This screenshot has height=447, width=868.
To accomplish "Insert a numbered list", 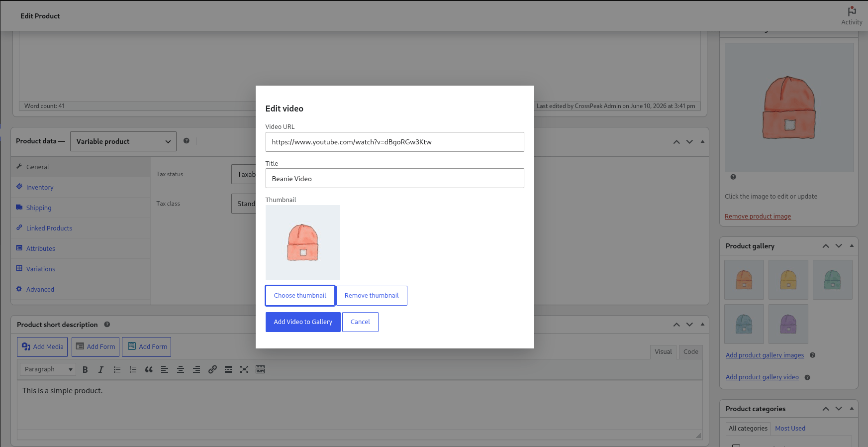I will pyautogui.click(x=133, y=369).
